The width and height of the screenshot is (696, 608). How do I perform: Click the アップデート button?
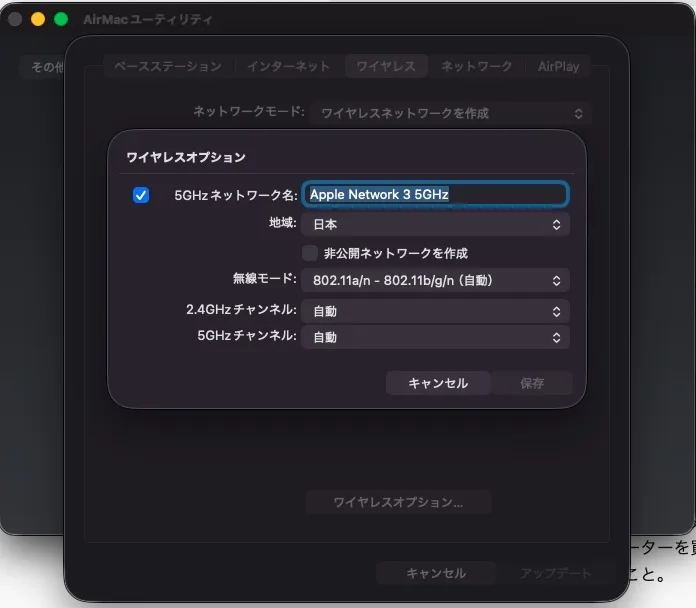[x=556, y=573]
